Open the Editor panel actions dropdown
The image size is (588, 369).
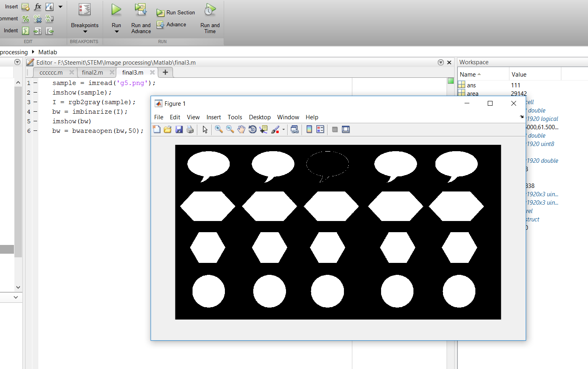point(441,63)
